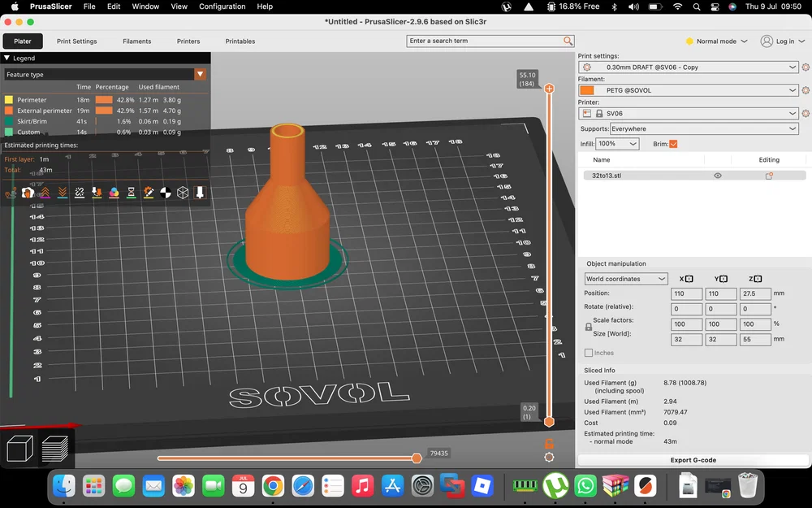Image resolution: width=812 pixels, height=508 pixels.
Task: Reset Z axis icon in object manipulation
Action: point(758,279)
